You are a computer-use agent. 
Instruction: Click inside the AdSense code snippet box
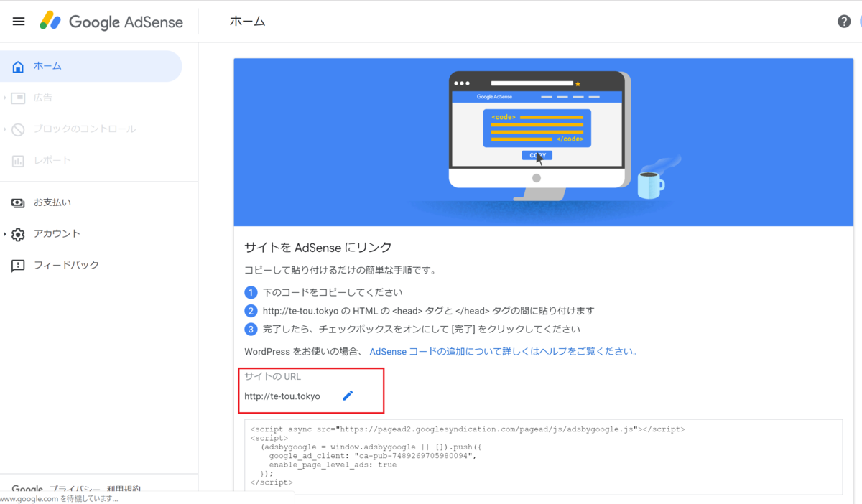[x=543, y=457]
